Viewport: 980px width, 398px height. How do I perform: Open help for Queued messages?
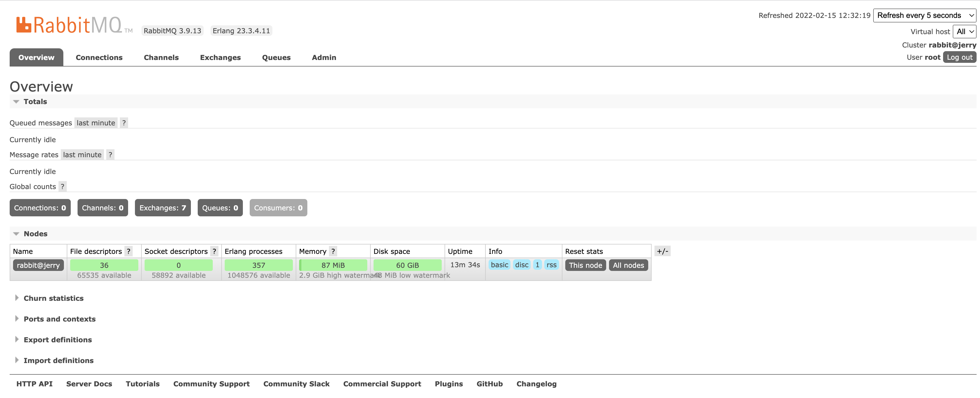click(x=124, y=123)
